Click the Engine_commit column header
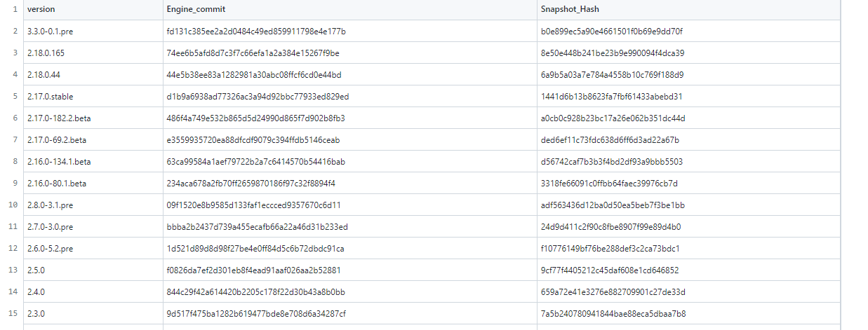Viewport: 868px width, 330px height. tap(196, 9)
